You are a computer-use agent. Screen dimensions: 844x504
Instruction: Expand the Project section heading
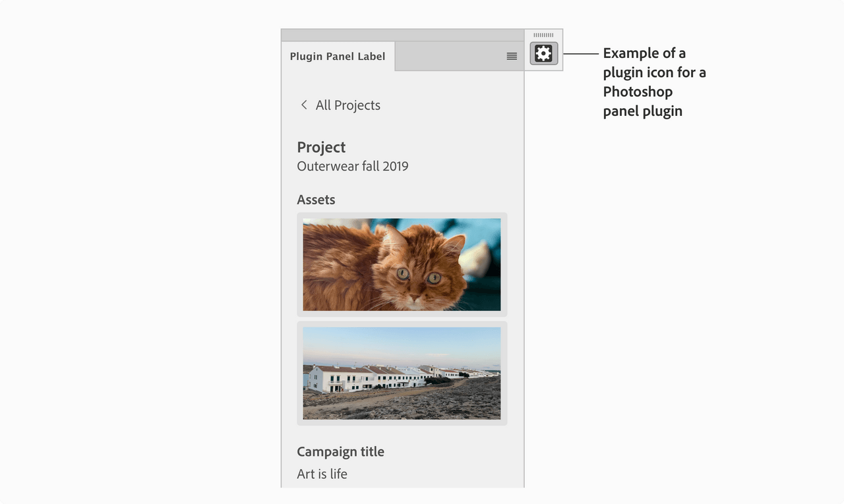click(321, 147)
